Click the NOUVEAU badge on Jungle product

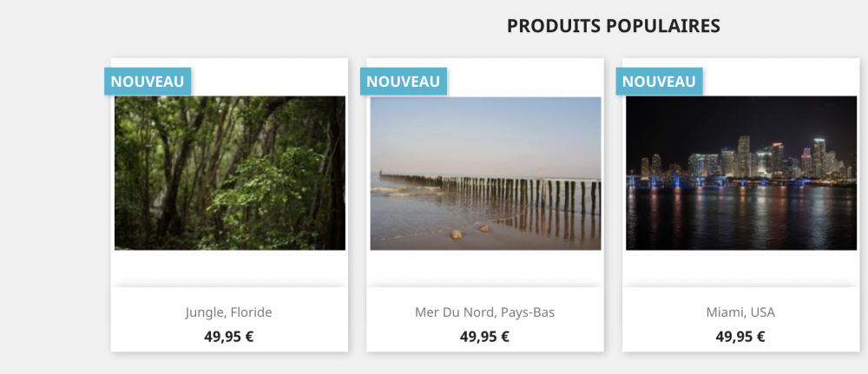pos(148,81)
